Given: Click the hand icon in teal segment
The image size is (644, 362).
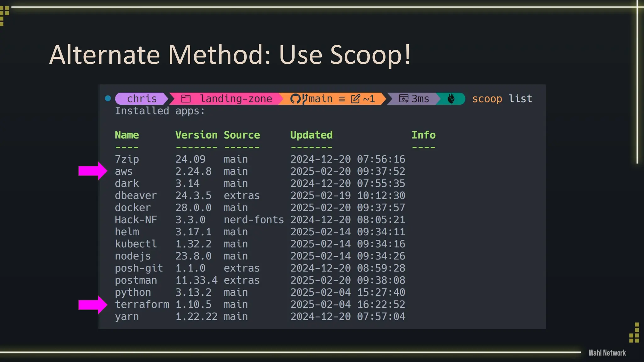Looking at the screenshot, I should [451, 99].
